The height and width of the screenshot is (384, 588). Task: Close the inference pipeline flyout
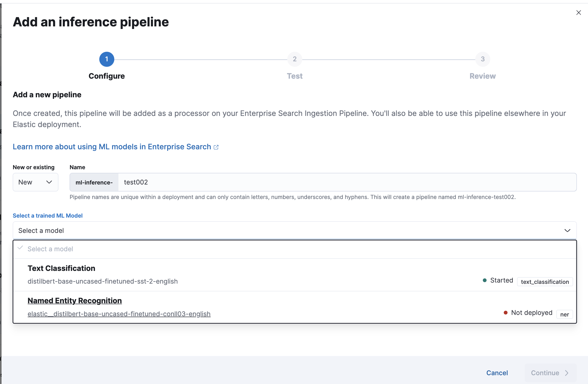coord(578,13)
